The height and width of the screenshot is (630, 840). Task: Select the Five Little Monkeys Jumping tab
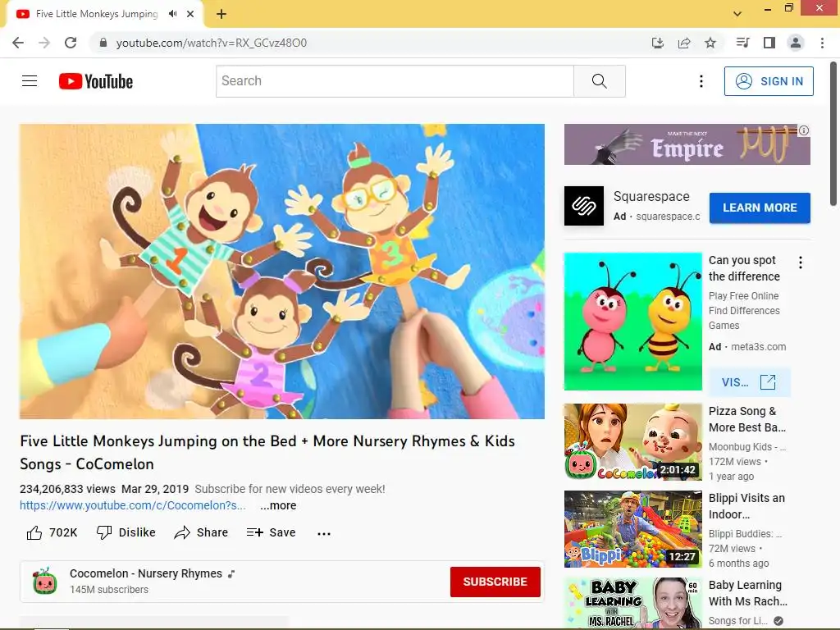[97, 14]
